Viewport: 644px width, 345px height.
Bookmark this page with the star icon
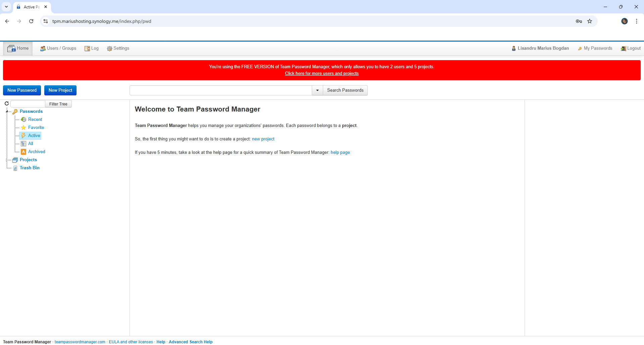click(x=590, y=21)
